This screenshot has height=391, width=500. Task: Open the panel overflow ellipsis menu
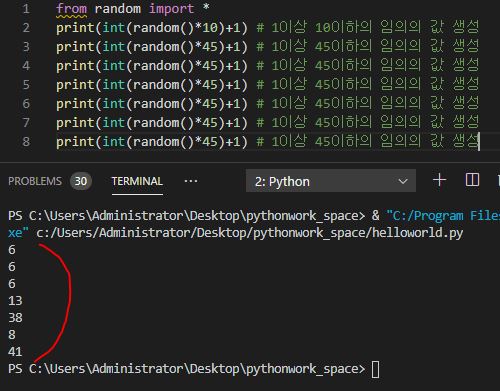coord(191,181)
